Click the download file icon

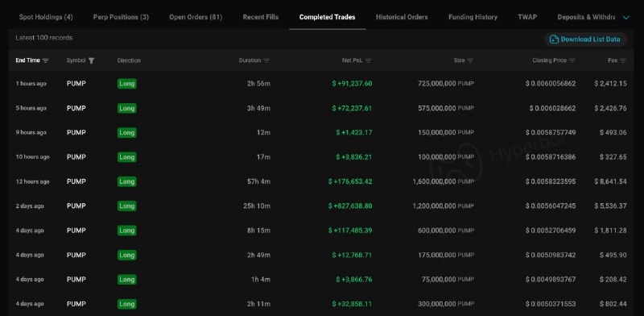click(x=554, y=39)
